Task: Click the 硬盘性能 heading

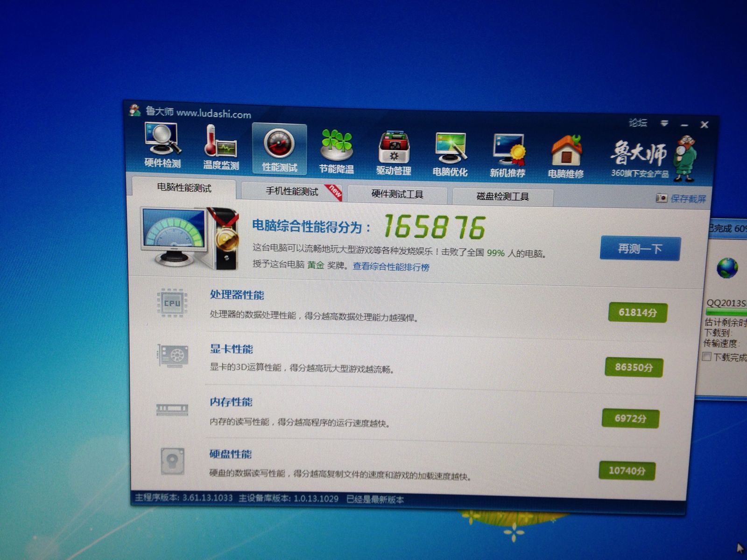Action: 230,454
